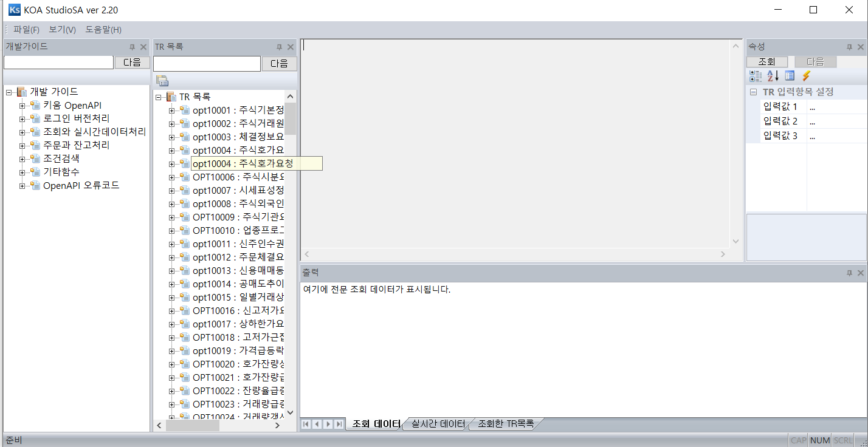Click the first-tab navigation arrow in output tabs

click(306, 424)
